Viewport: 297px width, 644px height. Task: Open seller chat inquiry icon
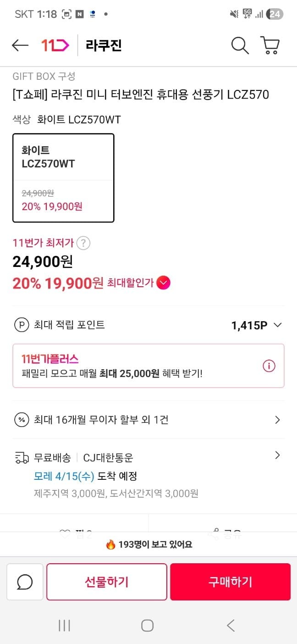25,582
